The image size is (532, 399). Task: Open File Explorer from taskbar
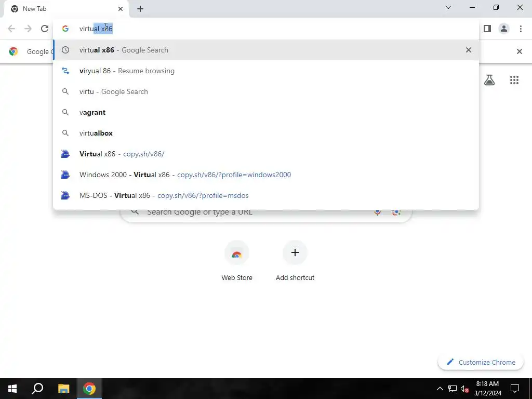click(x=63, y=389)
